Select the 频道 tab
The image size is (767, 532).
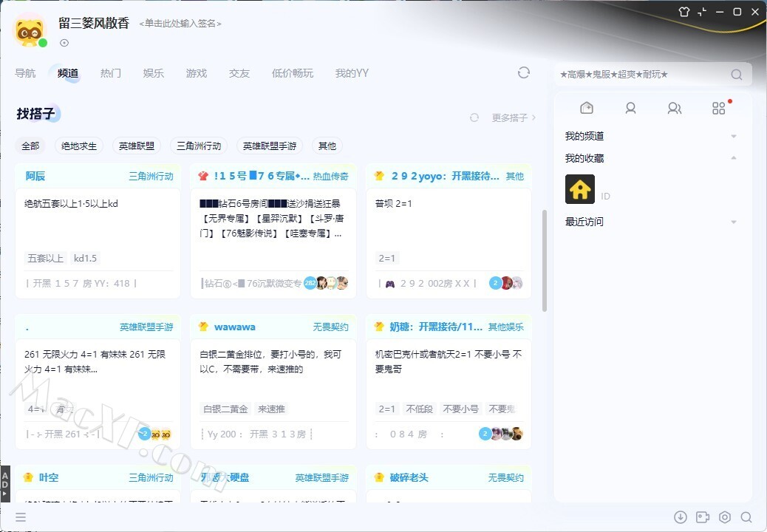[67, 73]
